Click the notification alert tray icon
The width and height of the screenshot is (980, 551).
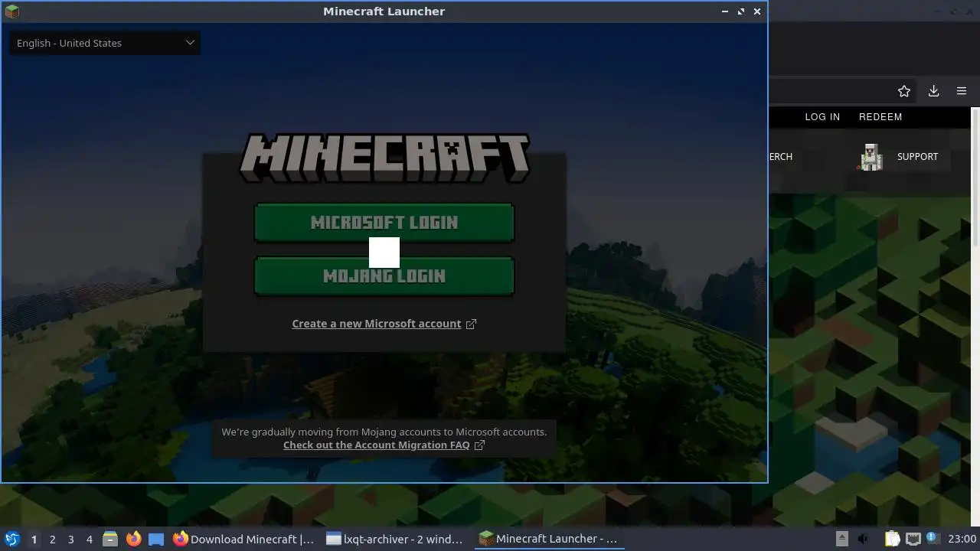tap(933, 539)
